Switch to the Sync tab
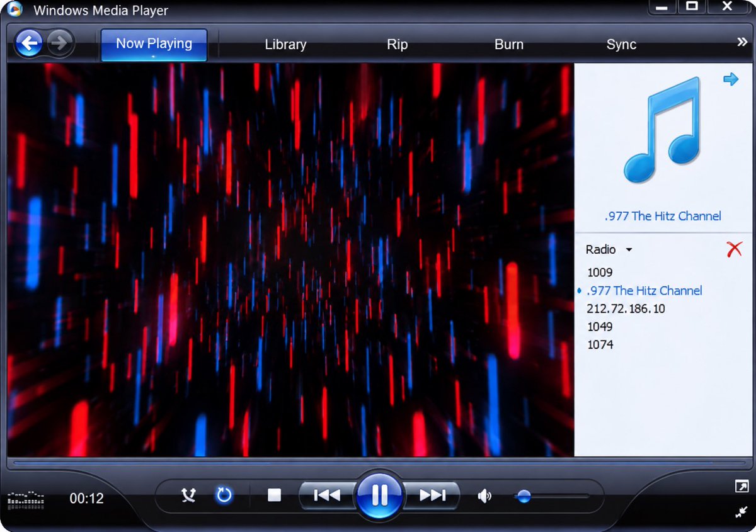This screenshot has height=532, width=756. [621, 45]
